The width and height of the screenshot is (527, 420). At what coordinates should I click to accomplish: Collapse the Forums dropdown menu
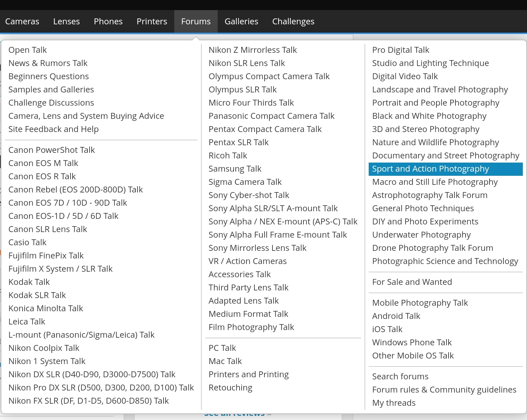pyautogui.click(x=196, y=22)
